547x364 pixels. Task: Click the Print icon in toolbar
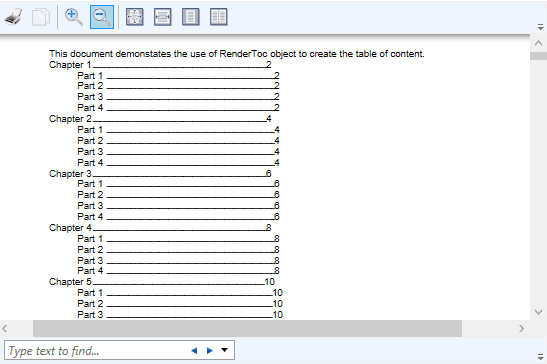click(14, 17)
